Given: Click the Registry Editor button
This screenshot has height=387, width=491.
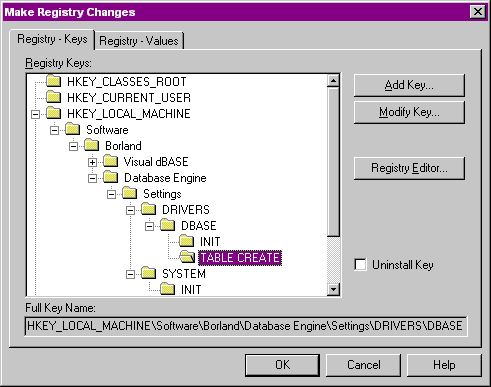Looking at the screenshot, I should (409, 168).
